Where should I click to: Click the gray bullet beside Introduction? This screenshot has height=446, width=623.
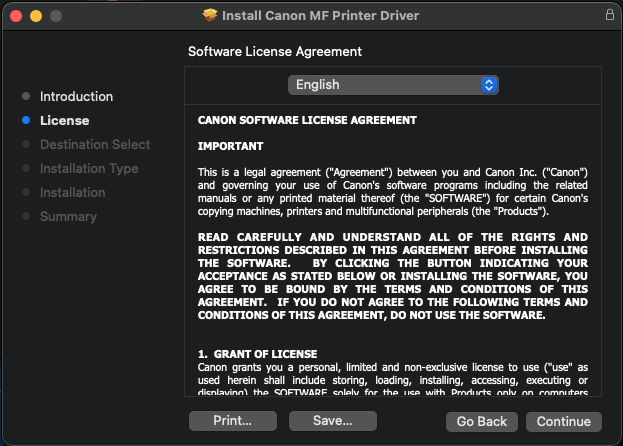(25, 97)
